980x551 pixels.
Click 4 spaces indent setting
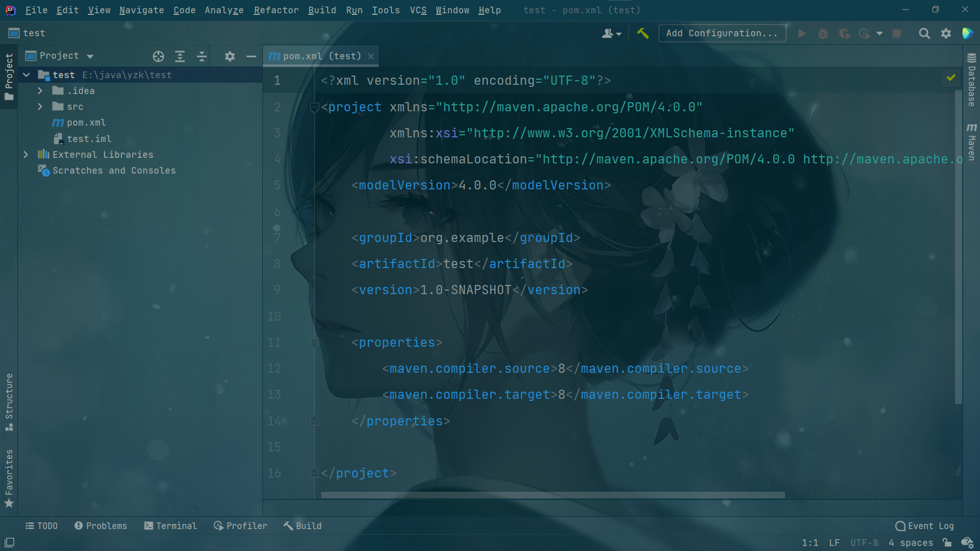[910, 543]
